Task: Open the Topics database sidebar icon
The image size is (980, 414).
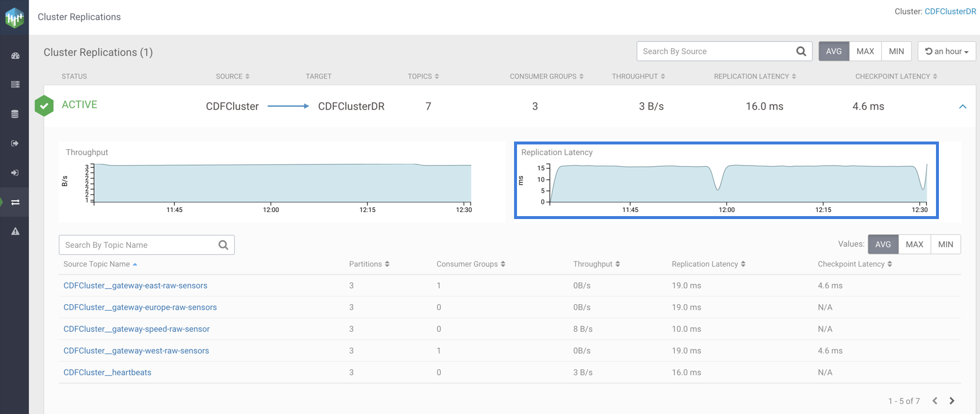Action: pos(15,114)
